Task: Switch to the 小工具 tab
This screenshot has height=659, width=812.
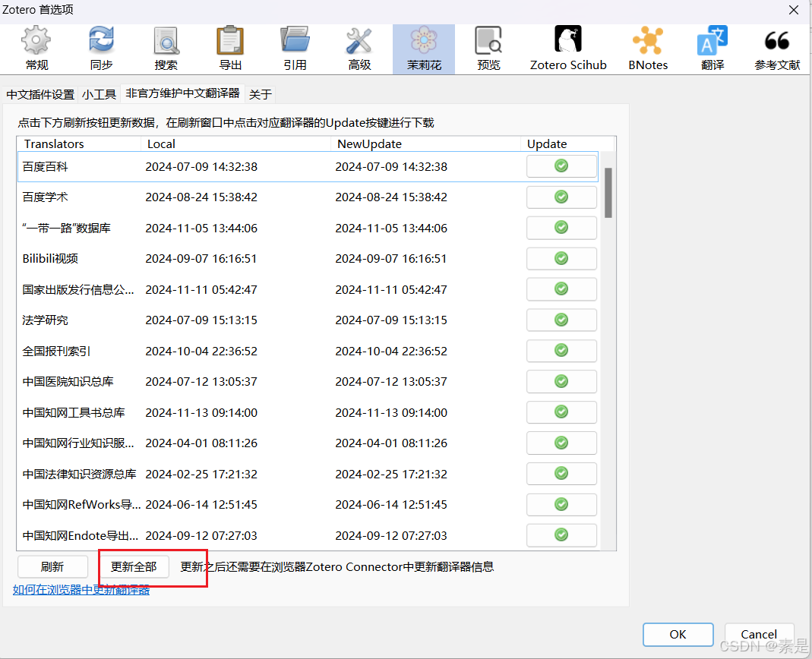Action: pyautogui.click(x=99, y=94)
